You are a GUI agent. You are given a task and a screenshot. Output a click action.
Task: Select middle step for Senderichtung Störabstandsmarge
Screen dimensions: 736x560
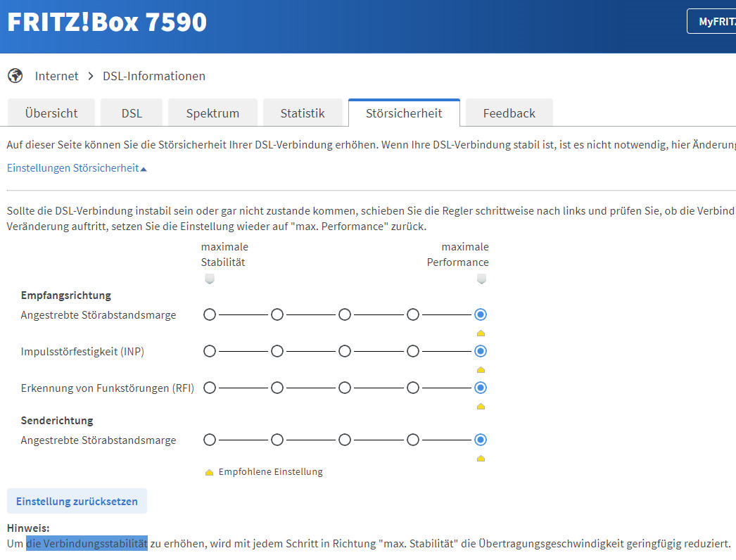point(345,440)
